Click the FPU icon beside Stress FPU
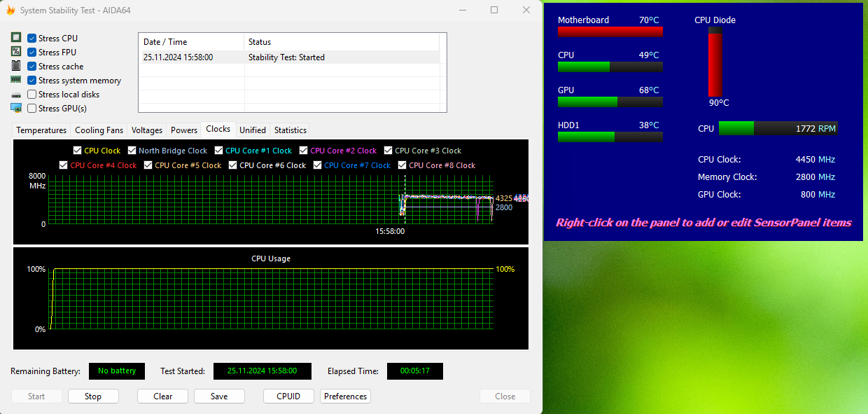Viewport: 868px width, 414px height. click(16, 52)
